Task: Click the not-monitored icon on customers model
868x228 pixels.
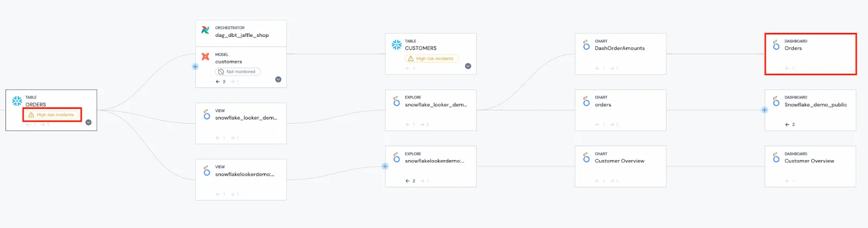Action: click(x=221, y=72)
